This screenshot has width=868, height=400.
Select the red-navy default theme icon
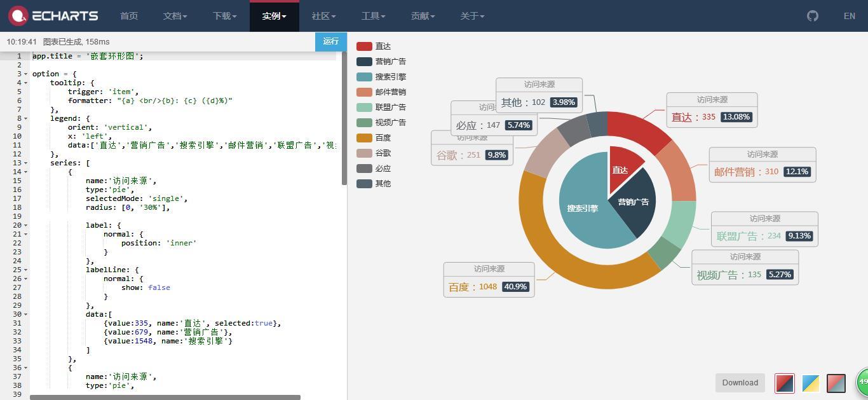784,383
